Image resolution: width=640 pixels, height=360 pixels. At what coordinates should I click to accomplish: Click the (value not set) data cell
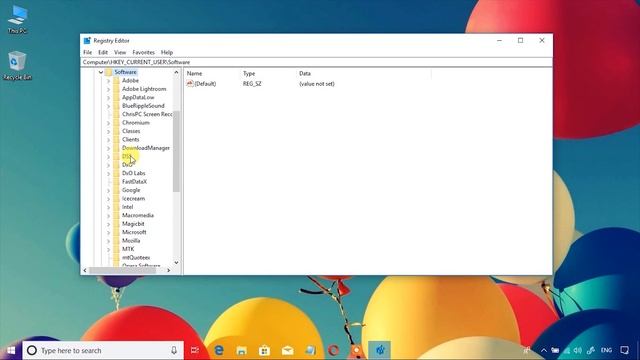pyautogui.click(x=317, y=84)
